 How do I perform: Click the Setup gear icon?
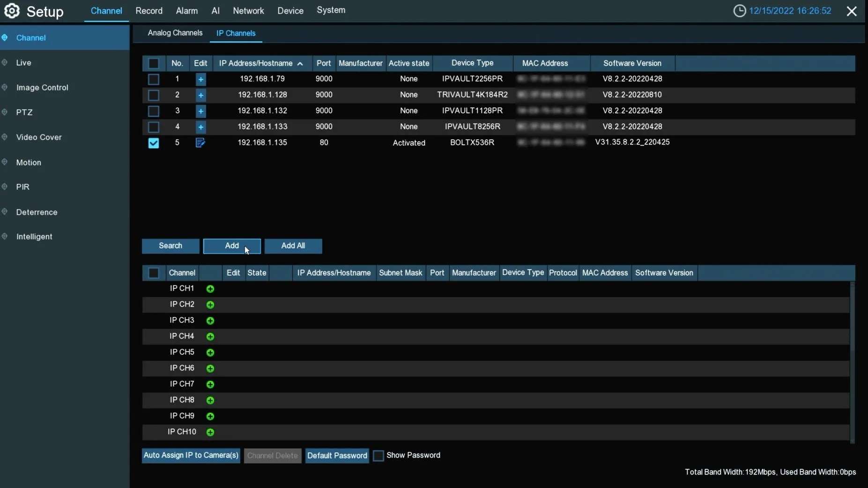pos(12,11)
